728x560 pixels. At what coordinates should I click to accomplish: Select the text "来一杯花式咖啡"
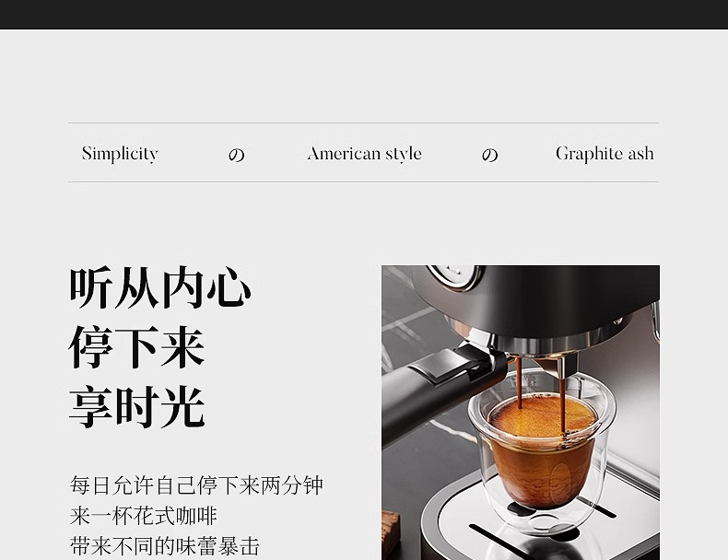(144, 516)
